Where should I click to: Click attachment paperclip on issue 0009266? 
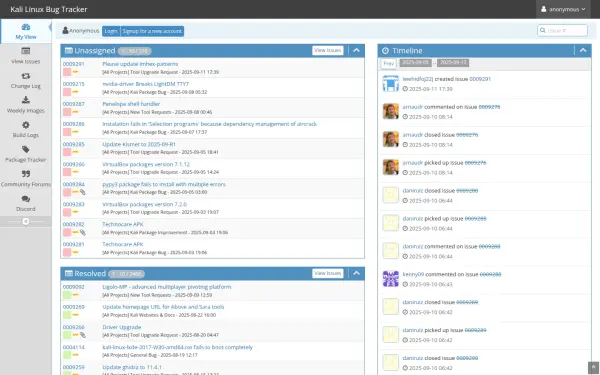tap(83, 335)
